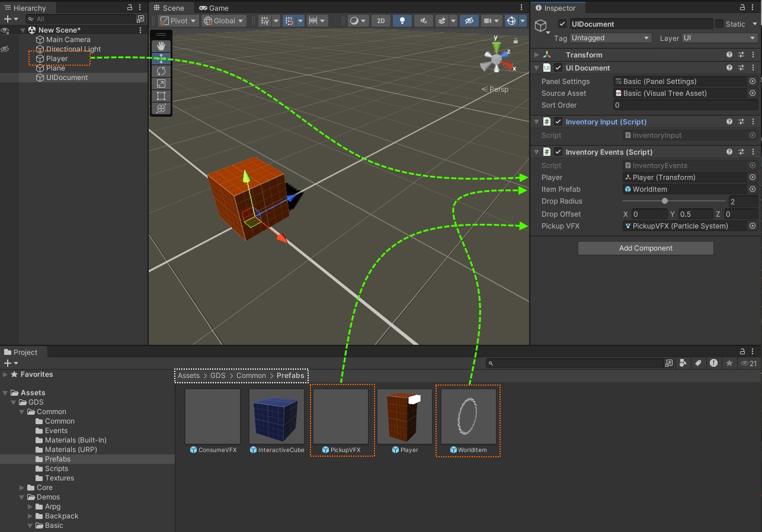
Task: Click the Add Component button
Action: 645,248
